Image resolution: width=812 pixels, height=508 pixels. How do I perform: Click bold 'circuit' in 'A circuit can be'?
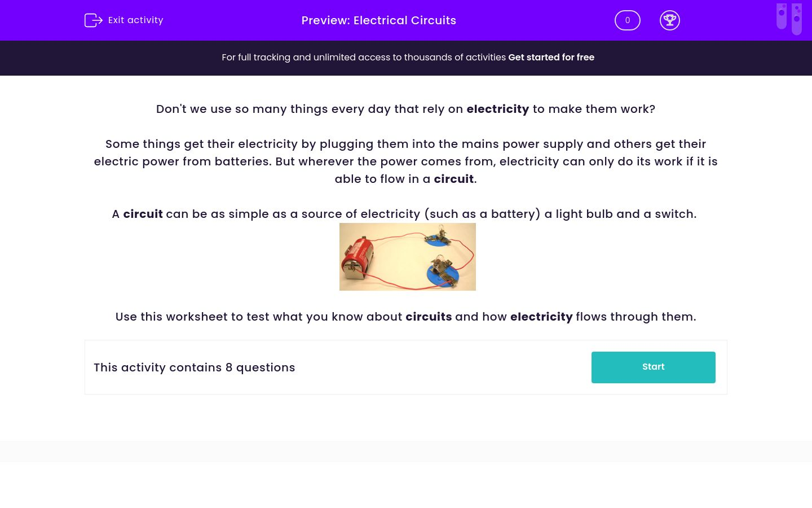point(143,214)
